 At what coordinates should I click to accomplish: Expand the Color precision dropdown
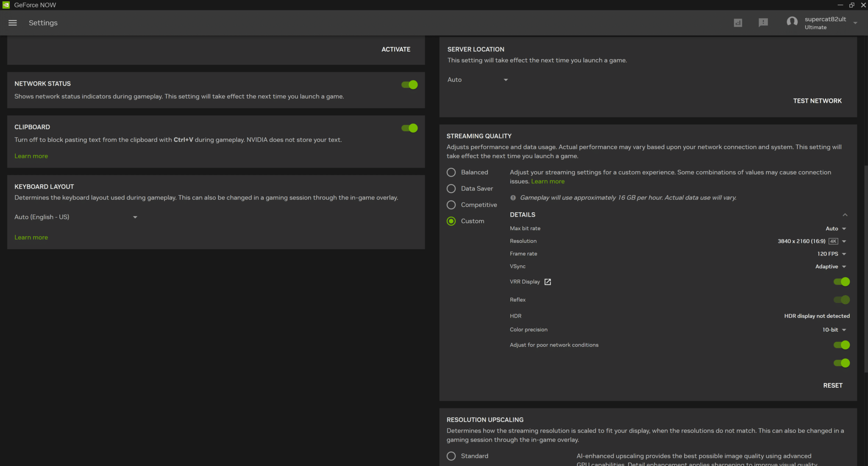tap(835, 329)
